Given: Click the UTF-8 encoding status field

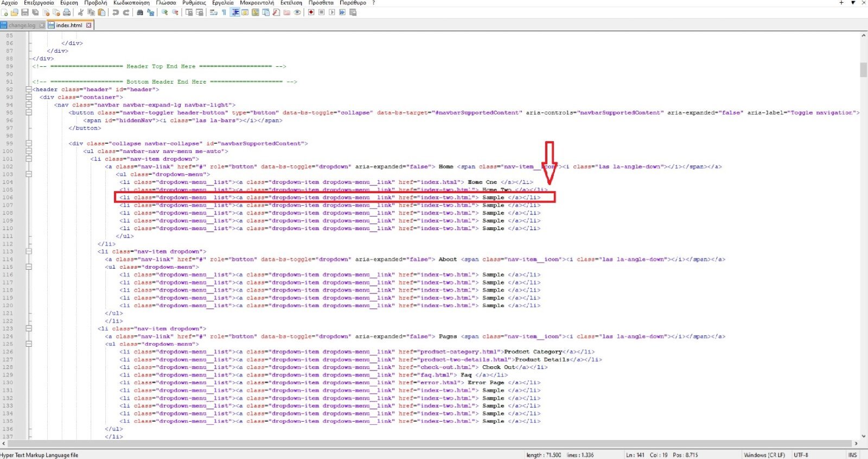Looking at the screenshot, I should click(801, 455).
